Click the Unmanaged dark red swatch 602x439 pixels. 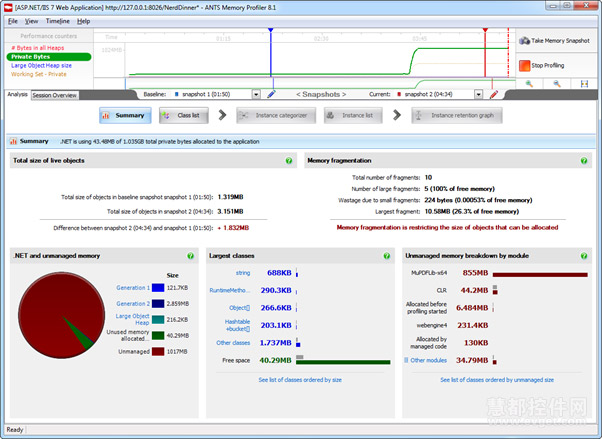pos(158,351)
